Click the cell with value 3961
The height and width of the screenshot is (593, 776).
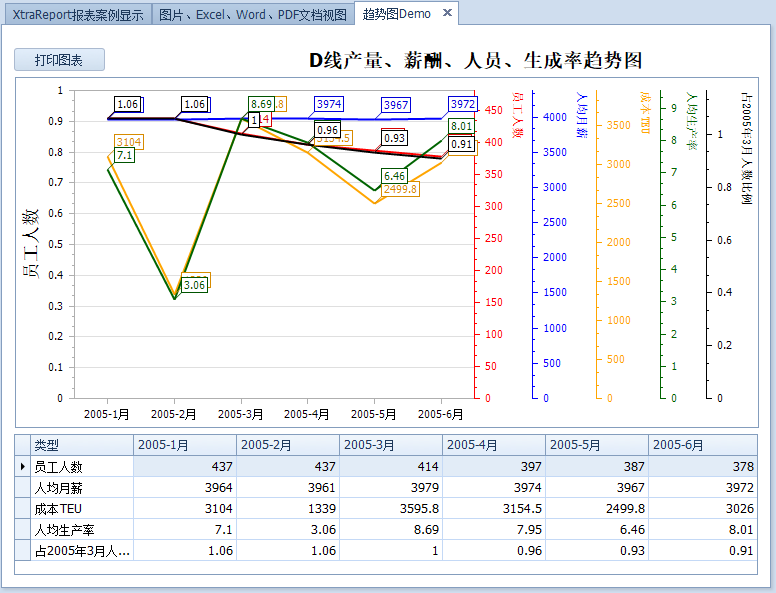coord(288,488)
